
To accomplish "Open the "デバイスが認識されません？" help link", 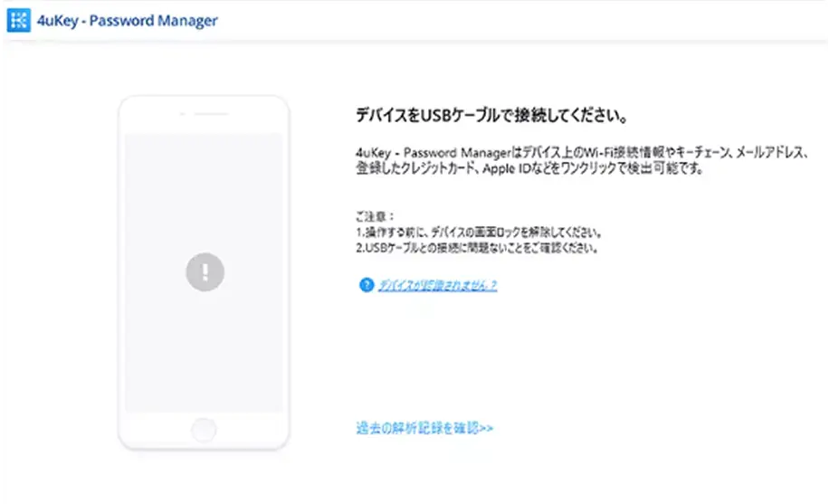I will point(438,286).
